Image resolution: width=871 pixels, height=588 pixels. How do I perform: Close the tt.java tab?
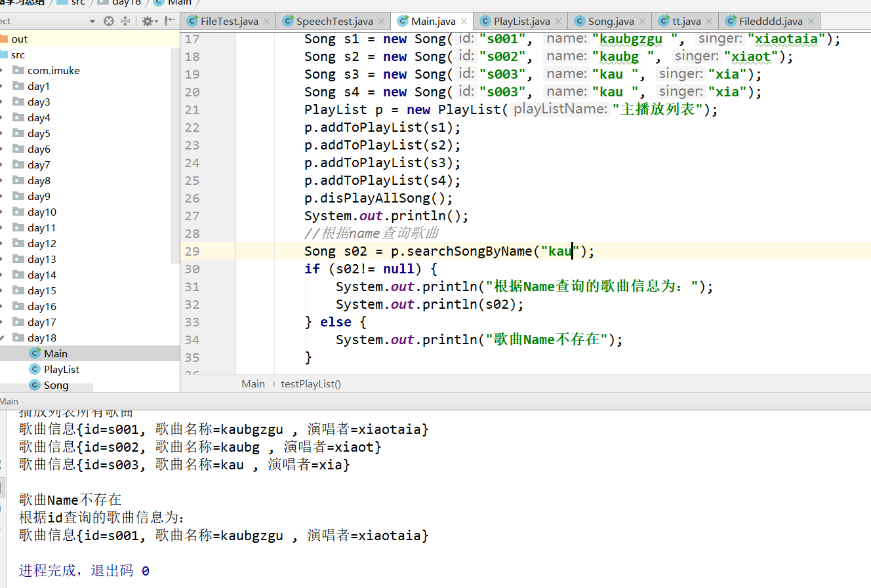pyautogui.click(x=709, y=22)
